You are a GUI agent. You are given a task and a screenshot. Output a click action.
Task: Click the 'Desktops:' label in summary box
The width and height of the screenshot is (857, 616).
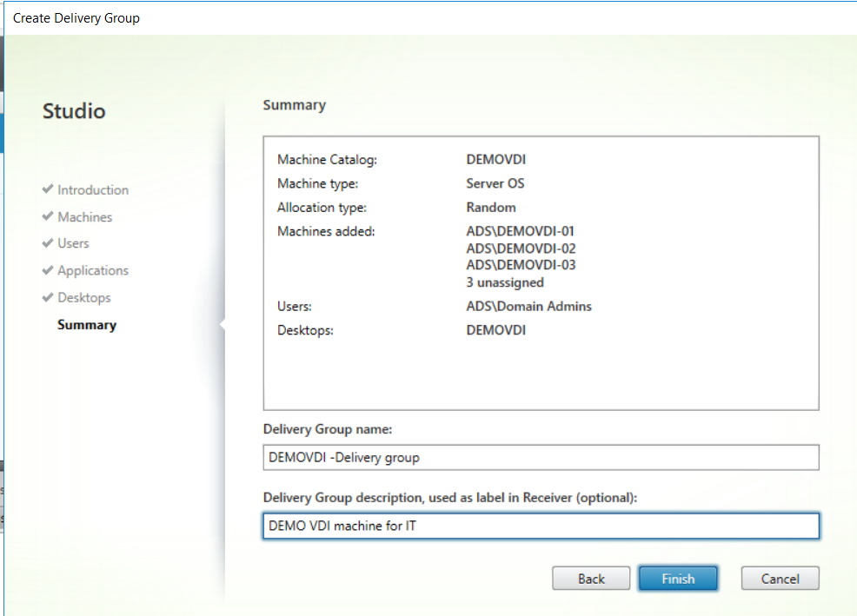(305, 331)
